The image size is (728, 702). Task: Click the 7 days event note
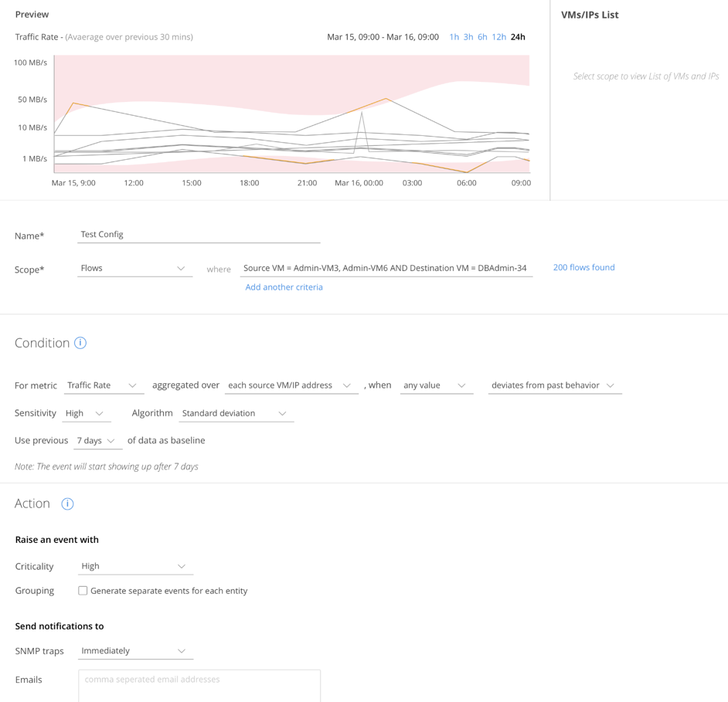coord(107,466)
